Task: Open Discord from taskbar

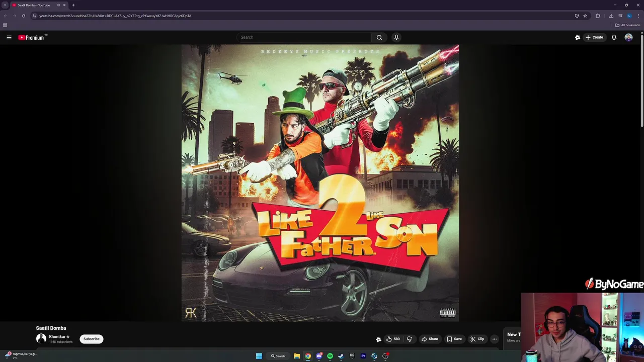Action: tap(319, 356)
